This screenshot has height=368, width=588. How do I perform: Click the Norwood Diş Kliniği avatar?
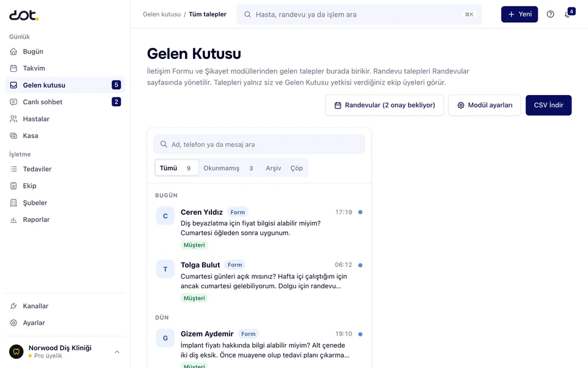(16, 352)
